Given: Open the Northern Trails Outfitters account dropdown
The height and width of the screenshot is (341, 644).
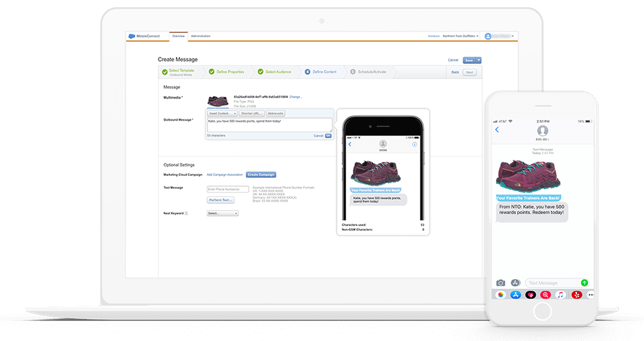Looking at the screenshot, I should tap(460, 36).
